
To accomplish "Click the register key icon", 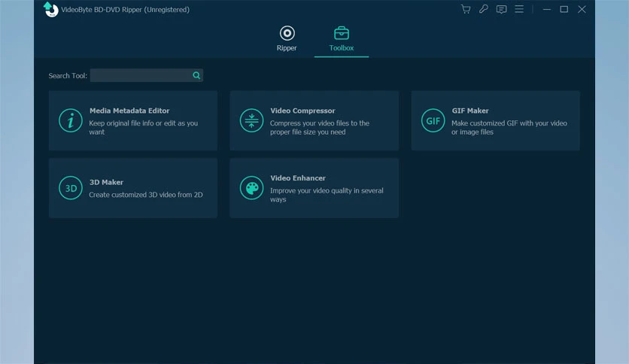I will 483,9.
